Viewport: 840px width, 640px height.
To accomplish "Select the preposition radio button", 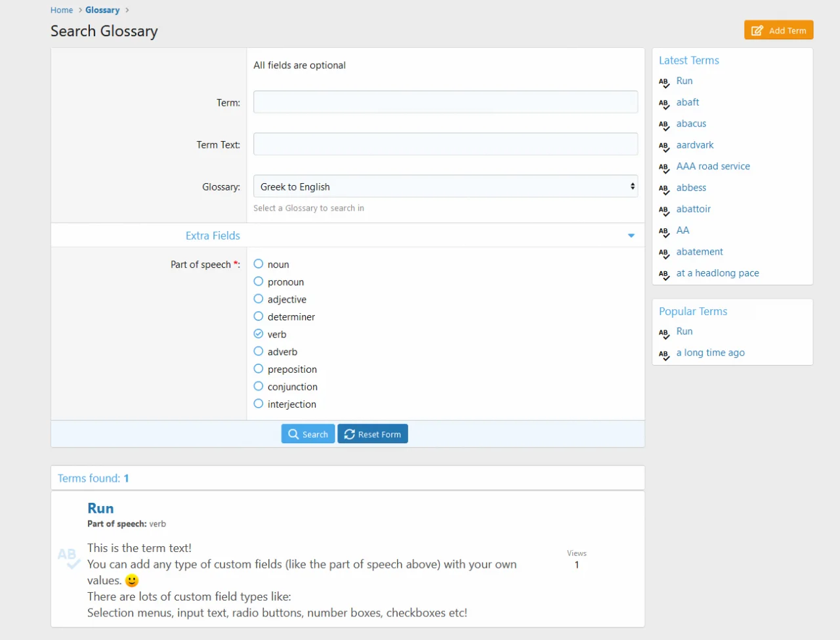I will click(x=259, y=369).
